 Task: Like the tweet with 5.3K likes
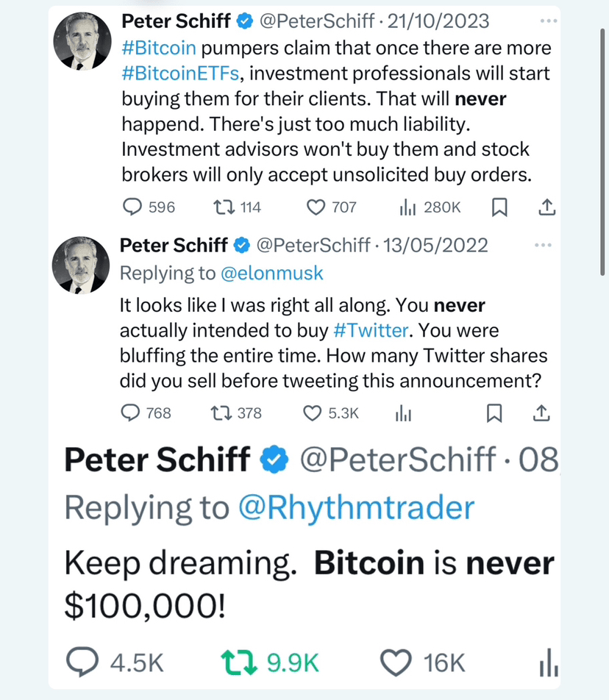(313, 413)
